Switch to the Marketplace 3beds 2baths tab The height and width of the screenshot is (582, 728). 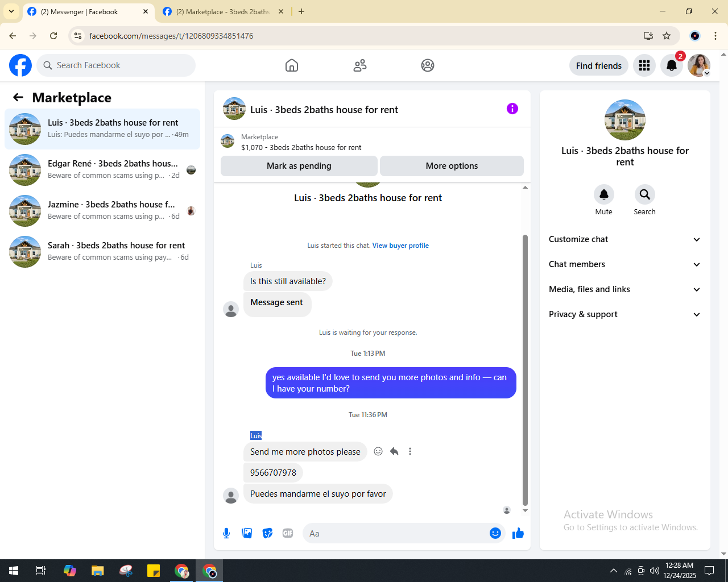(223, 12)
